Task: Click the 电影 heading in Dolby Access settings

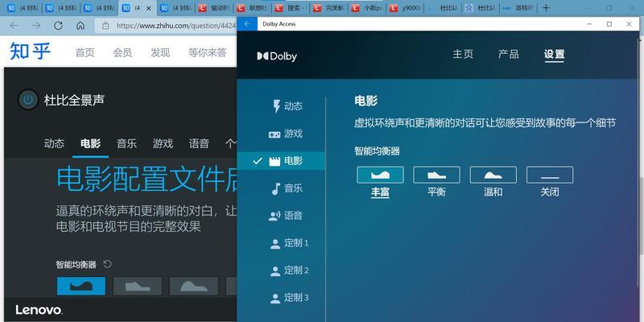Action: point(366,101)
